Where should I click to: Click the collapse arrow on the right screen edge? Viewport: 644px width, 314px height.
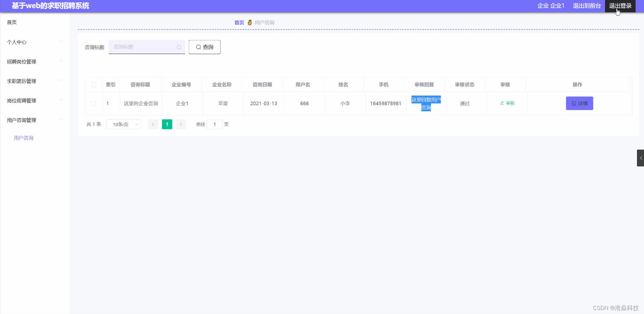coord(641,158)
